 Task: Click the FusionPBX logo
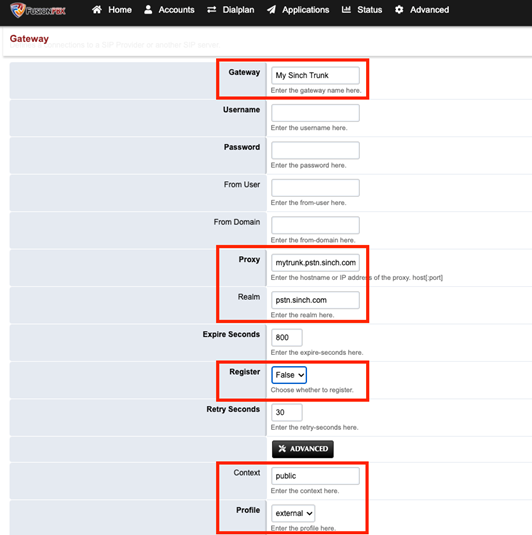[x=38, y=10]
